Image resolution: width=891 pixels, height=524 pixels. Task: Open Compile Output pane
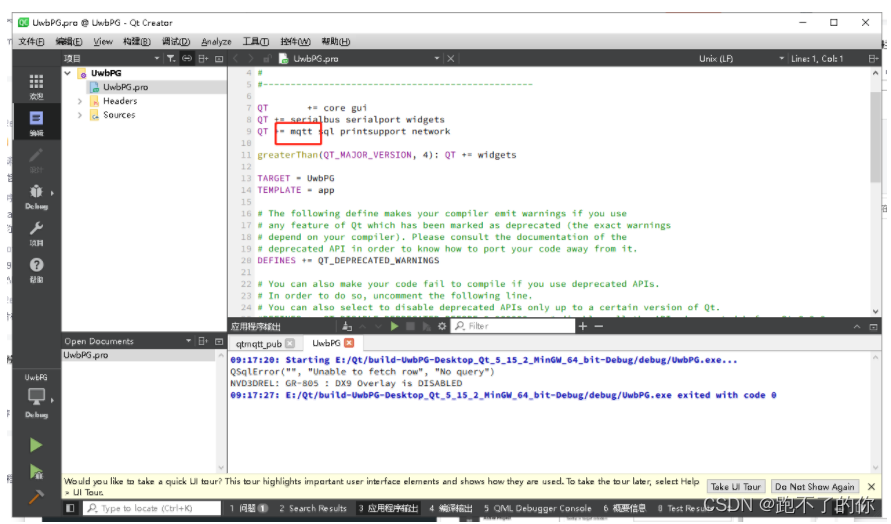point(451,508)
